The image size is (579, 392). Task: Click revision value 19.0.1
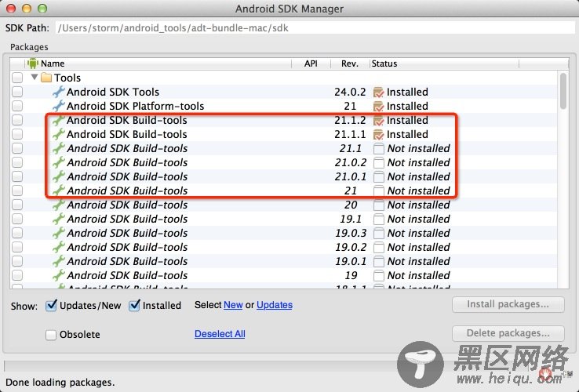click(351, 261)
